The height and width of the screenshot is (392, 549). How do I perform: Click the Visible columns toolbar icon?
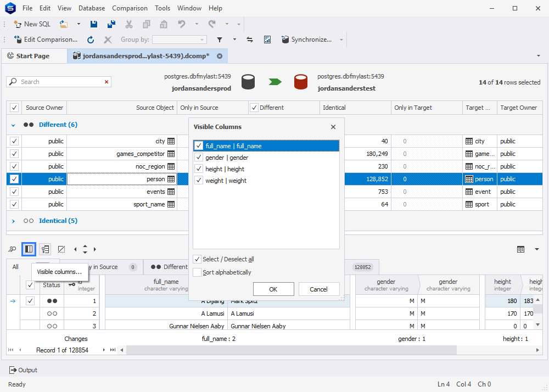point(29,249)
